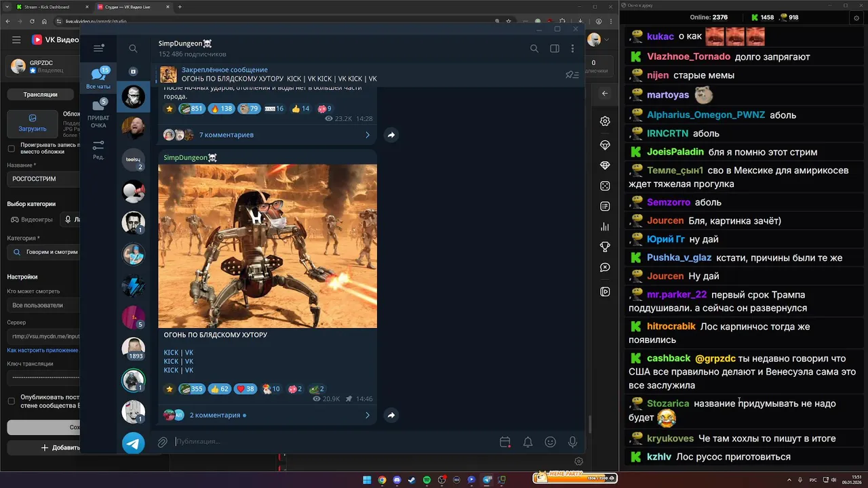The height and width of the screenshot is (488, 868).
Task: Select the 'Видеоигры' category option
Action: [x=32, y=220]
